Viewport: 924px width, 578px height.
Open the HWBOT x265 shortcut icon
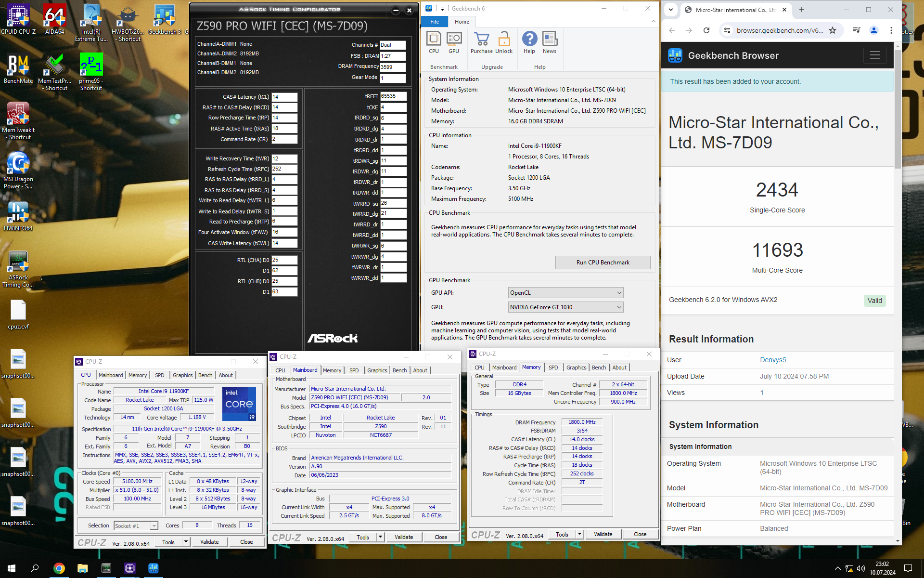(x=128, y=23)
